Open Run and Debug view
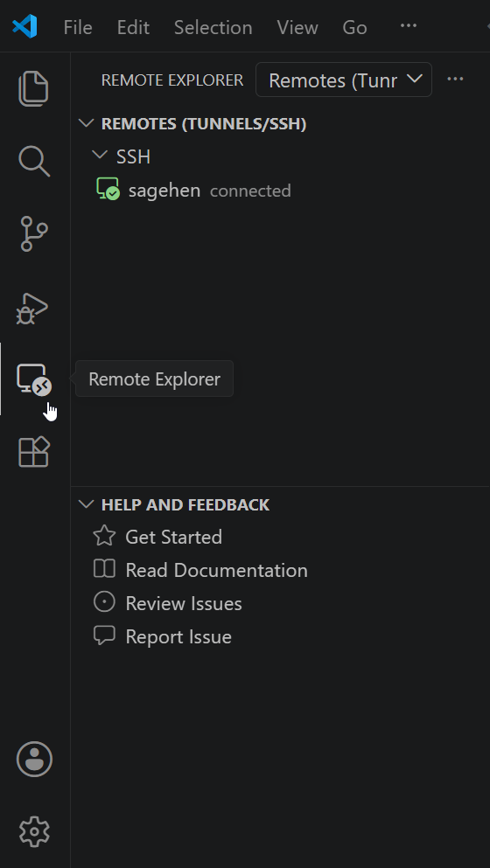Image resolution: width=490 pixels, height=868 pixels. point(32,308)
